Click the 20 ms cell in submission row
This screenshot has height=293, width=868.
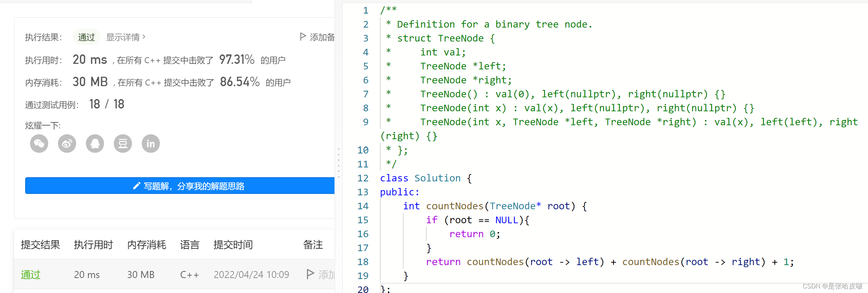tap(87, 275)
